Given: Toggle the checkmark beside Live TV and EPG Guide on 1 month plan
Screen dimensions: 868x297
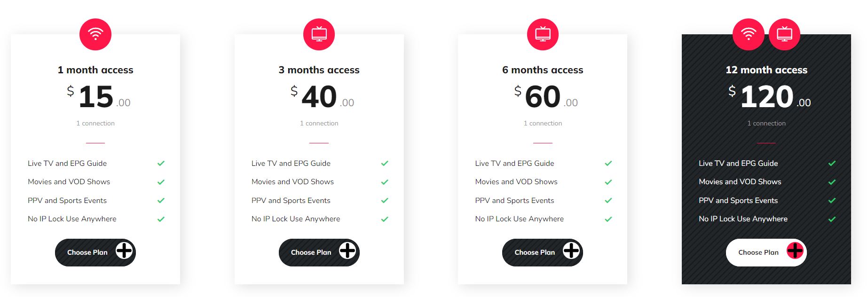Looking at the screenshot, I should point(161,163).
